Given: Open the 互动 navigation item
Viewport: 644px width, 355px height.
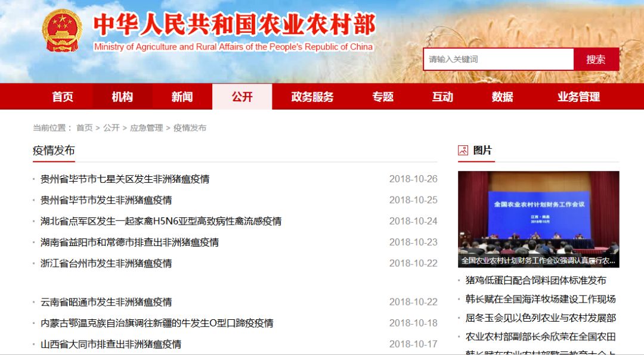Looking at the screenshot, I should pyautogui.click(x=442, y=97).
